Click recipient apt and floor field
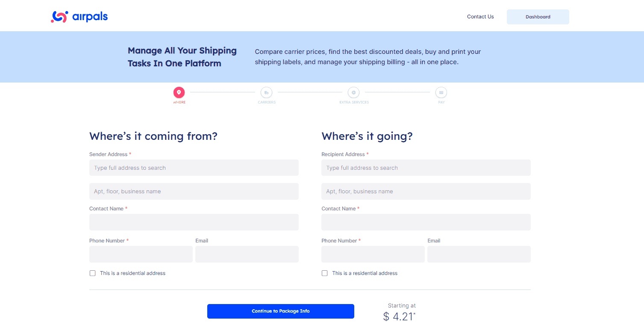 [426, 191]
